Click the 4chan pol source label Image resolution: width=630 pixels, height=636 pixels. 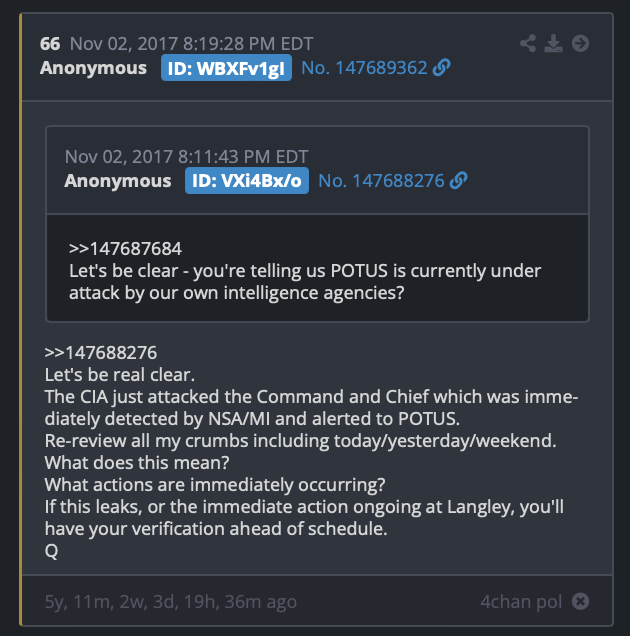coord(521,602)
